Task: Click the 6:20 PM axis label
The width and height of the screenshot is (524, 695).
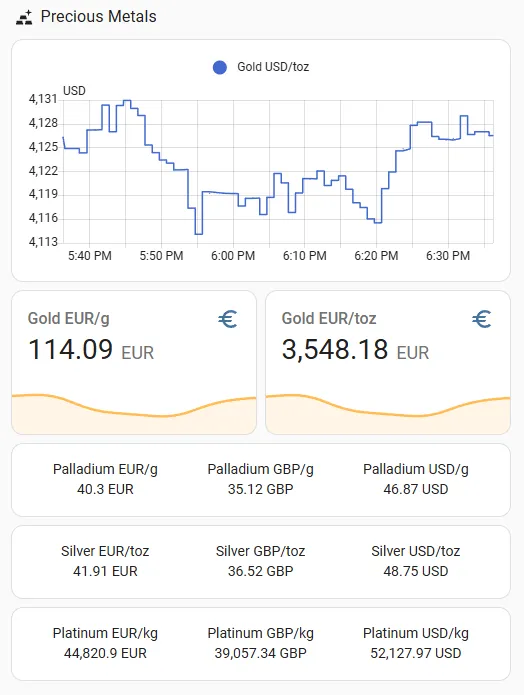Action: [376, 256]
